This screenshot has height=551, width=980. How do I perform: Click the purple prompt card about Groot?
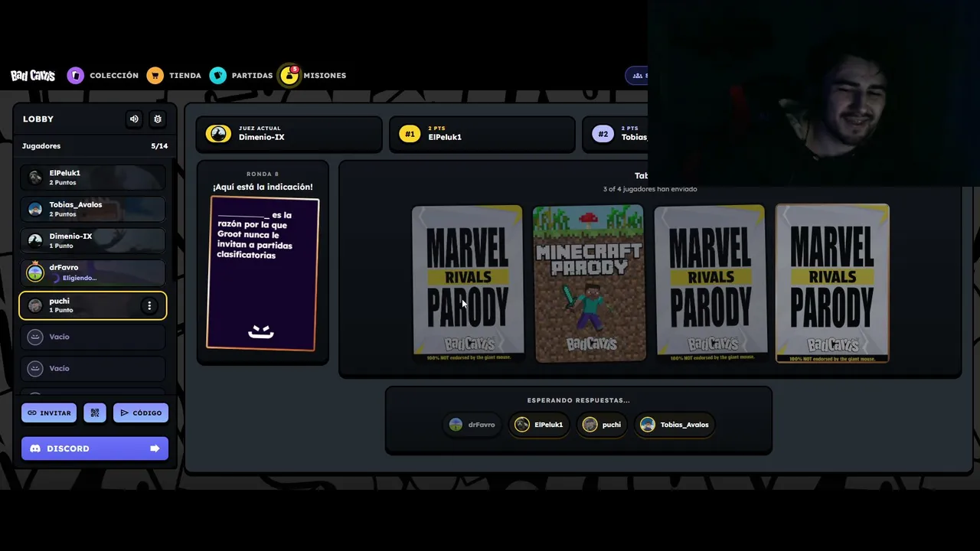tap(263, 273)
